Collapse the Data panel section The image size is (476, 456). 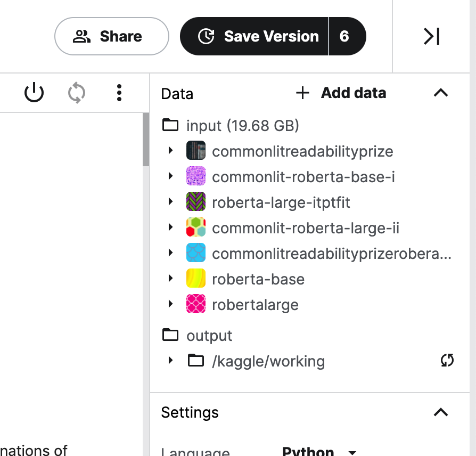[441, 93]
